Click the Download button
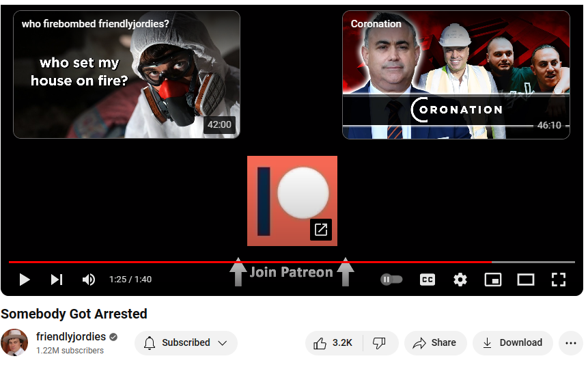Screen dimensions: 588x365 coord(512,343)
